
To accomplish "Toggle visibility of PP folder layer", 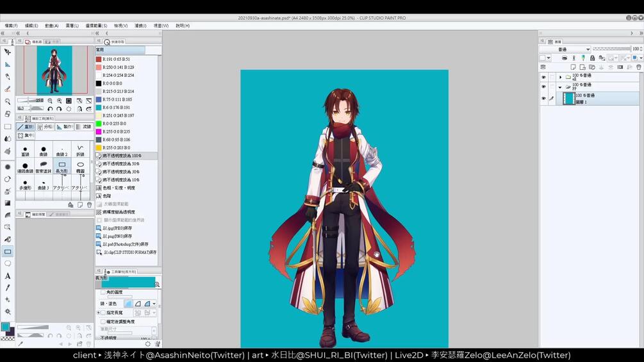I will tap(543, 86).
